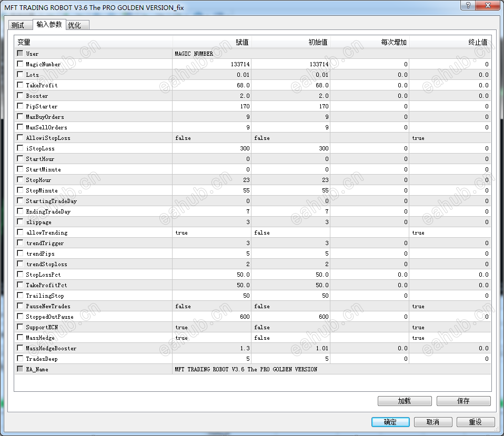Select the trendStoploss variable name
Image resolution: width=504 pixels, height=436 pixels.
47,264
